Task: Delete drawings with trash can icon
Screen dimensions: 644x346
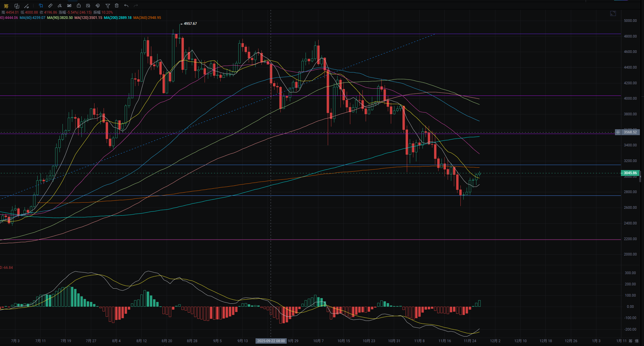Action: (x=117, y=6)
